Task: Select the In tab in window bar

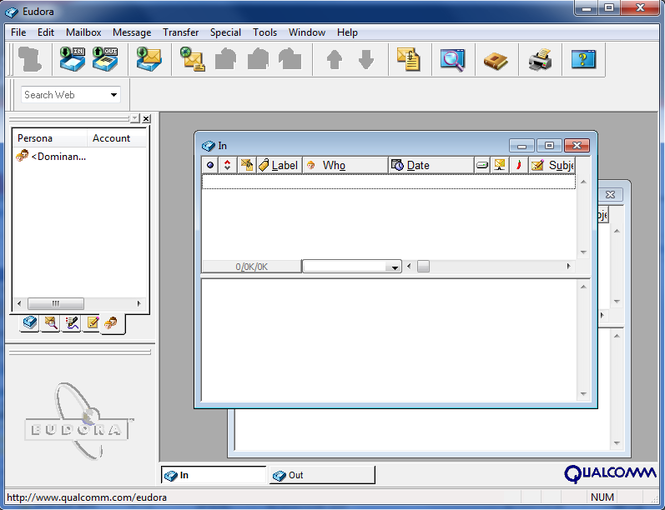Action: [213, 475]
